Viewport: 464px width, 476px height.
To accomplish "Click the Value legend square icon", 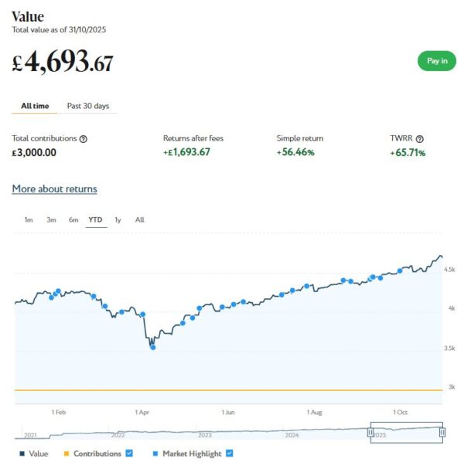I will (x=21, y=454).
